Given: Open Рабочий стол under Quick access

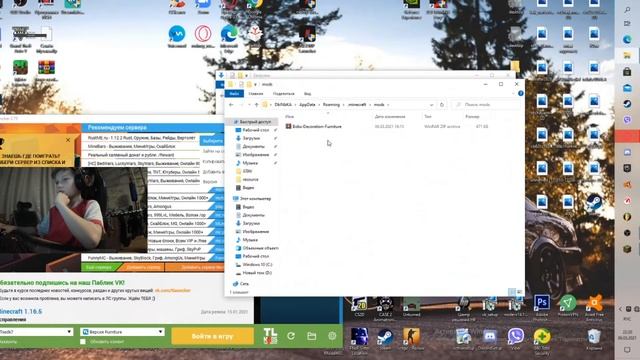Looking at the screenshot, I should coord(256,130).
